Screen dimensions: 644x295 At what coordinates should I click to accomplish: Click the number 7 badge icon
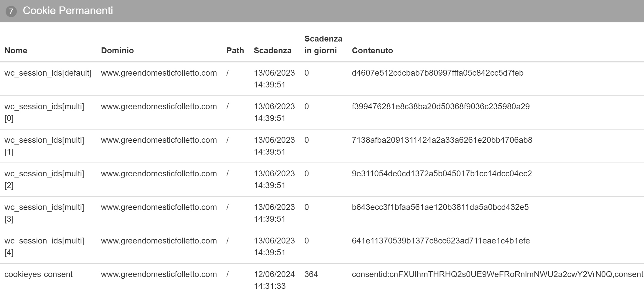pyautogui.click(x=11, y=11)
